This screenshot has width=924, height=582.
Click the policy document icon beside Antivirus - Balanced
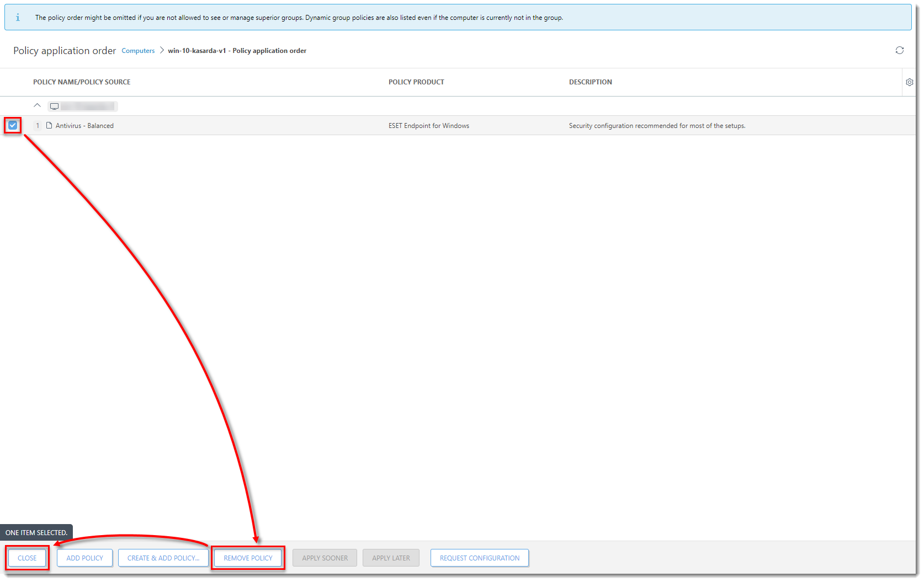click(49, 125)
